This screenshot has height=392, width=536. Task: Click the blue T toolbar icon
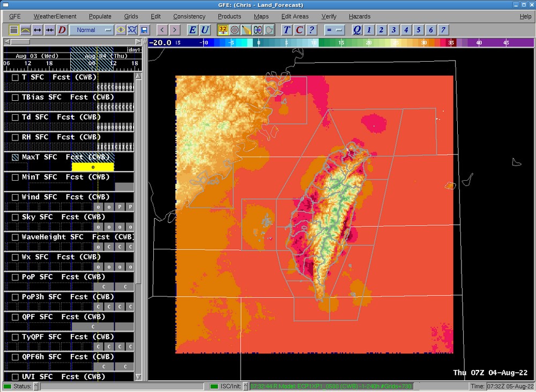tap(287, 30)
